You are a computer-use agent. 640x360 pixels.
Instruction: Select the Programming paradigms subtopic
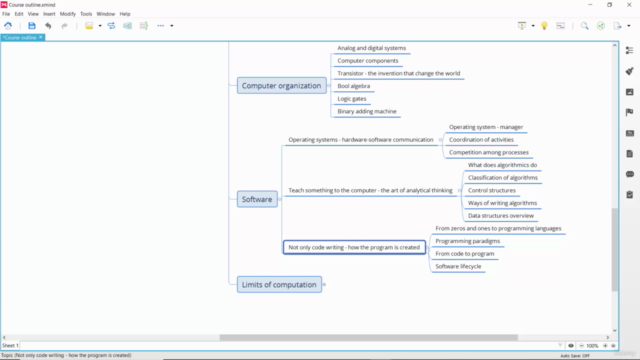click(468, 241)
